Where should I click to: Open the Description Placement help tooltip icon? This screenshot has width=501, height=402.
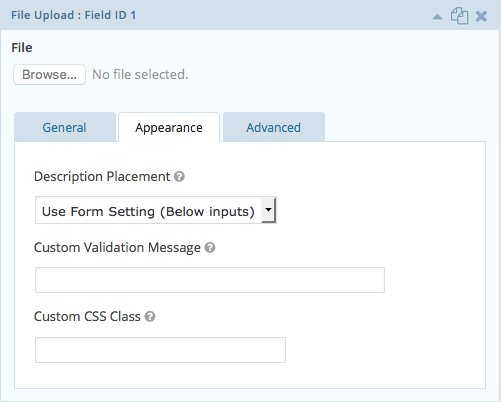pyautogui.click(x=179, y=177)
